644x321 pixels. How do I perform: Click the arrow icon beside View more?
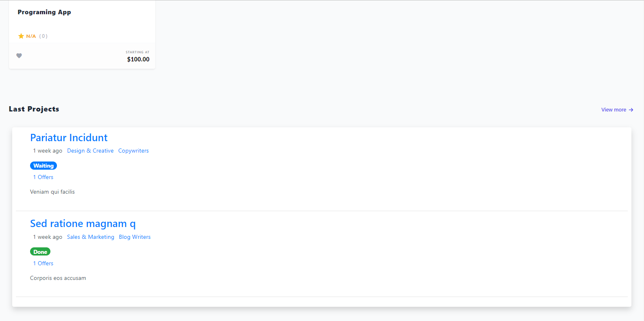click(631, 110)
